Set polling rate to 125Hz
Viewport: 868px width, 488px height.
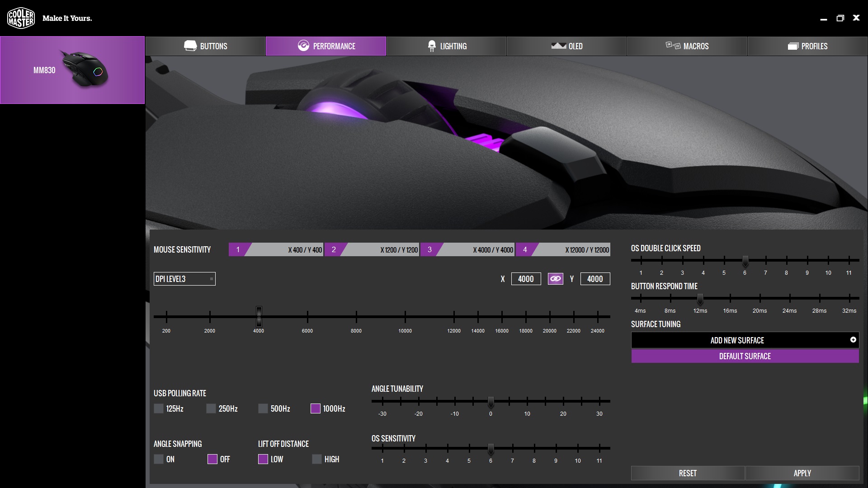[x=159, y=408]
